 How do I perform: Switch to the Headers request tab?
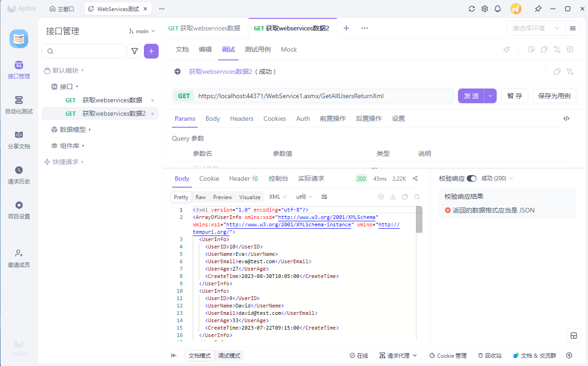[x=242, y=118]
